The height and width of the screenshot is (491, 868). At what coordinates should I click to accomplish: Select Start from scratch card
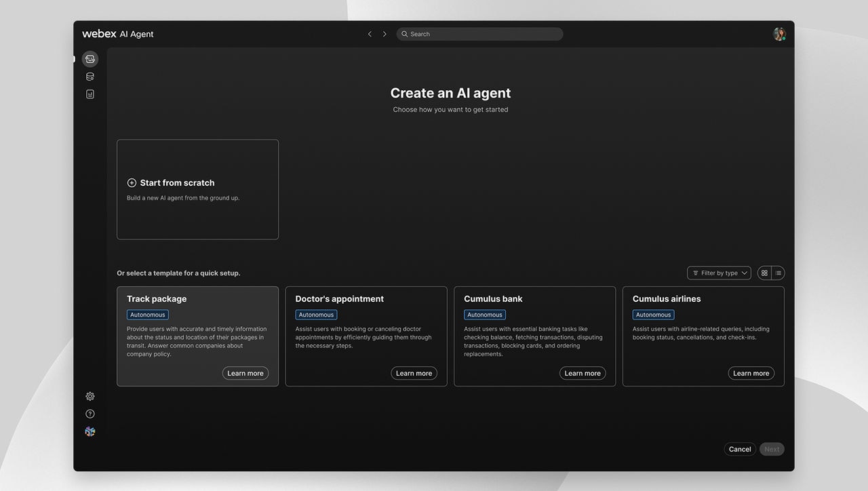click(x=197, y=189)
